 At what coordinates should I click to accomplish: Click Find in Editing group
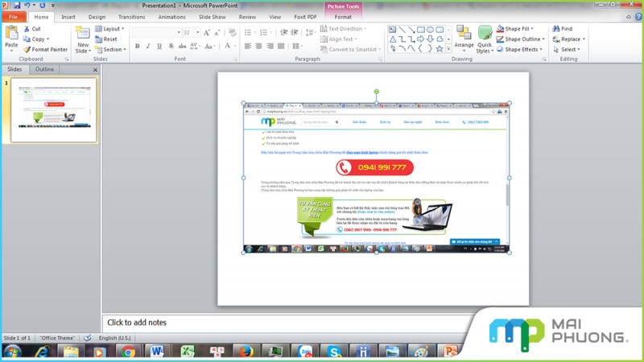click(562, 29)
